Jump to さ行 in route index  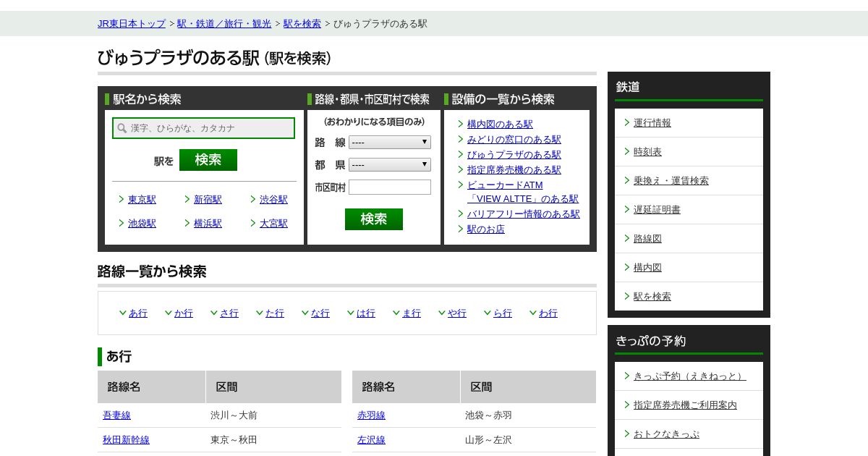(229, 313)
